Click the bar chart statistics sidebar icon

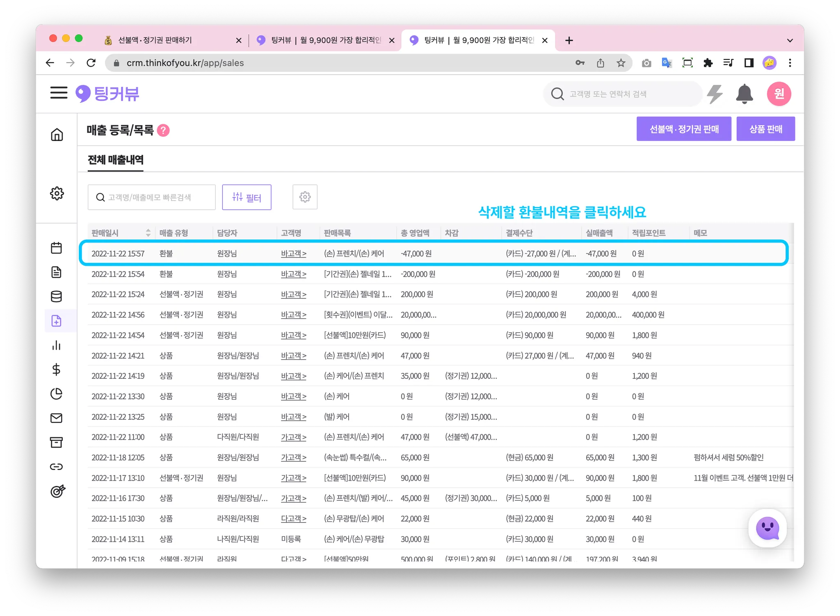(x=57, y=345)
